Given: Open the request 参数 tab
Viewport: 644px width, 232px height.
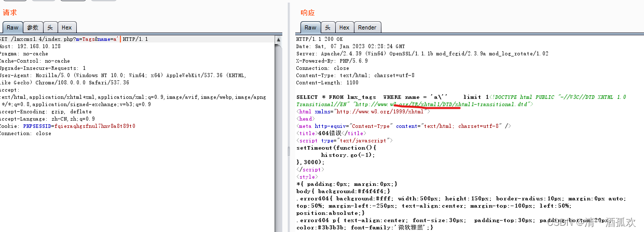Looking at the screenshot, I should [33, 27].
